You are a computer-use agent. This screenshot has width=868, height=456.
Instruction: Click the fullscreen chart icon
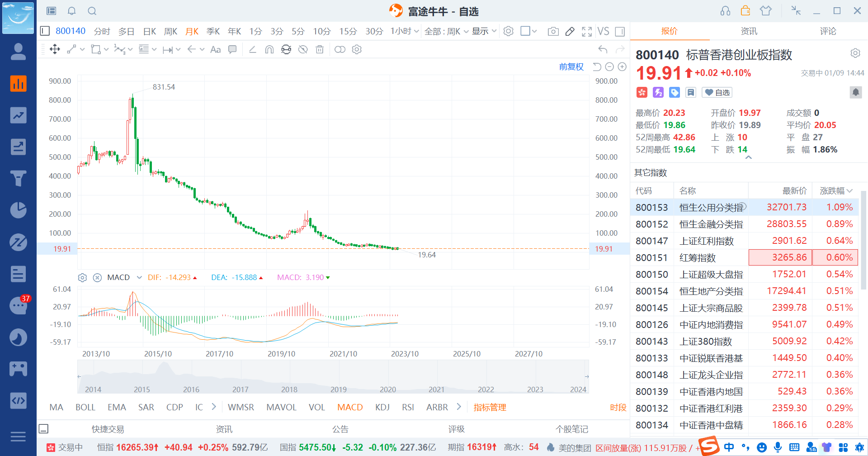[587, 31]
